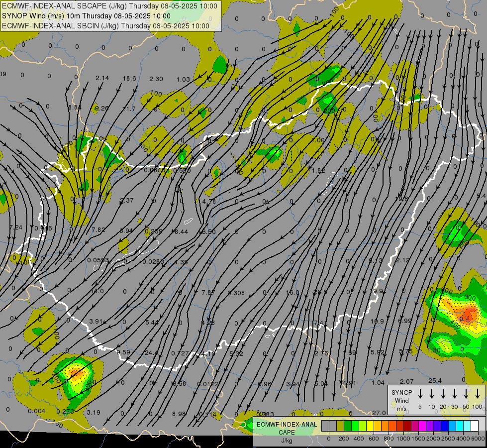
Task: Pick the dark green swatch in CAPE scale
Action: [x=348, y=426]
